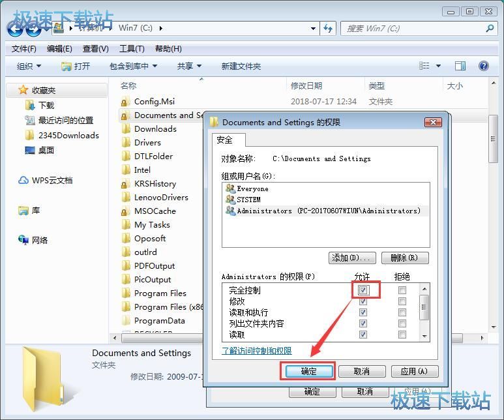504x420 pixels.
Task: Toggle Allow checkbox for 读取和执行
Action: (x=363, y=312)
